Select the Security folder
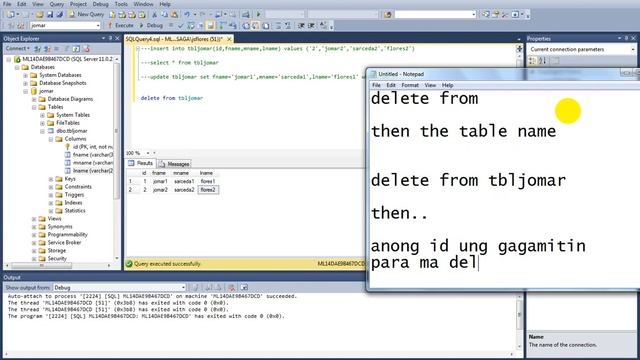Screen dimensions: 640x360 (57, 259)
